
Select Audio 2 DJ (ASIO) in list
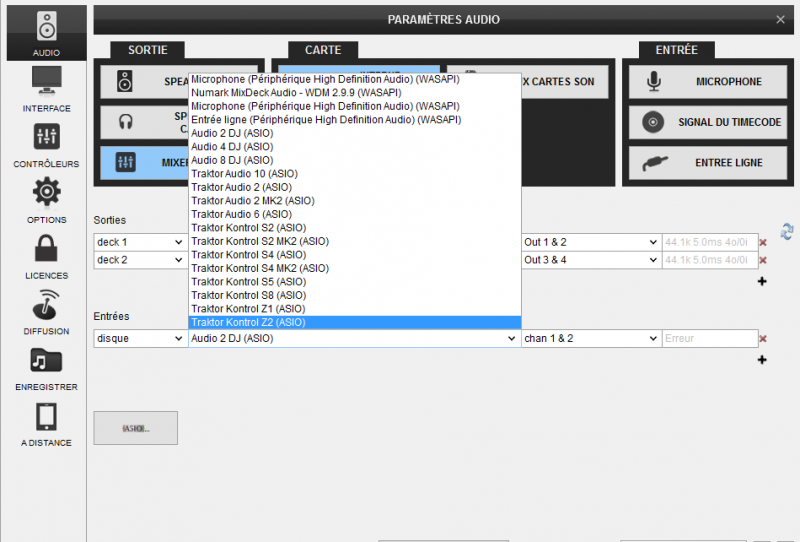click(355, 133)
